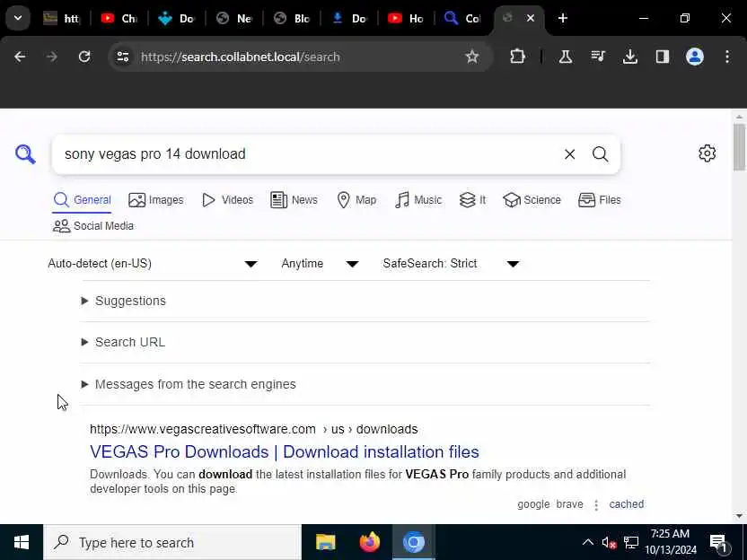Toggle the browser side panel icon
The width and height of the screenshot is (747, 560).
(663, 57)
